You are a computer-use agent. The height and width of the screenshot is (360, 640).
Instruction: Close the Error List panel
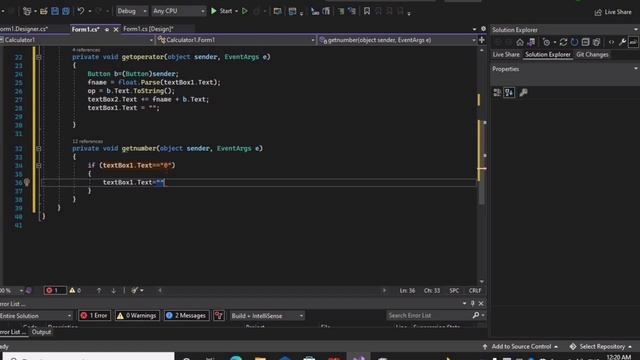click(481, 303)
